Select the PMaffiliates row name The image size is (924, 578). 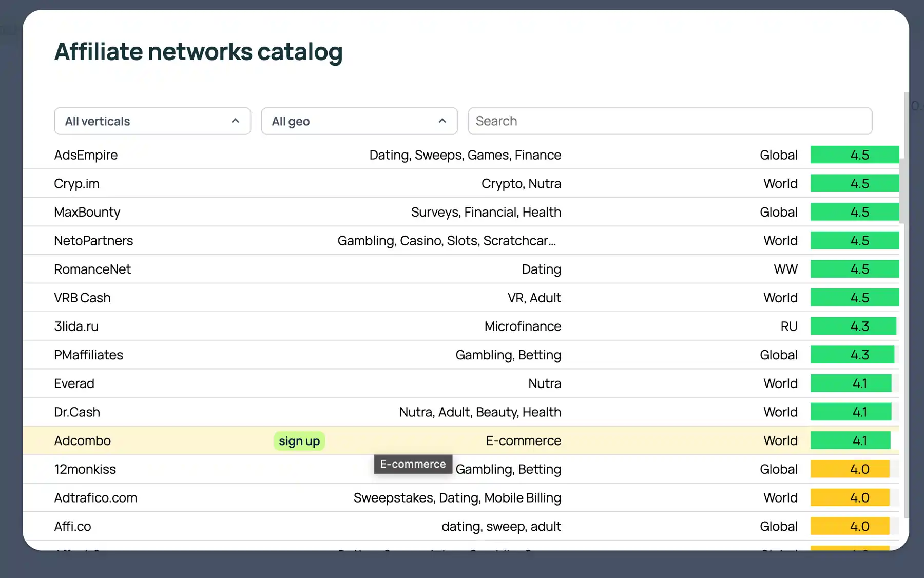pyautogui.click(x=89, y=355)
